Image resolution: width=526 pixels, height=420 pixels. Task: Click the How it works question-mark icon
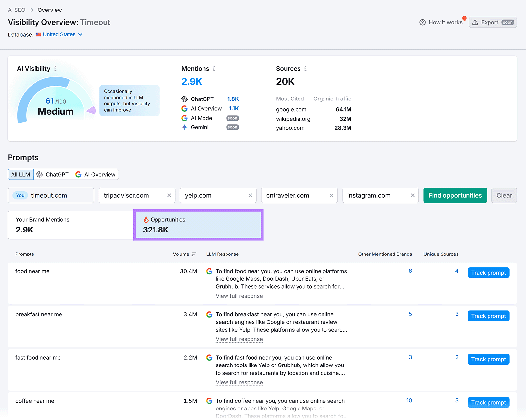pyautogui.click(x=423, y=22)
